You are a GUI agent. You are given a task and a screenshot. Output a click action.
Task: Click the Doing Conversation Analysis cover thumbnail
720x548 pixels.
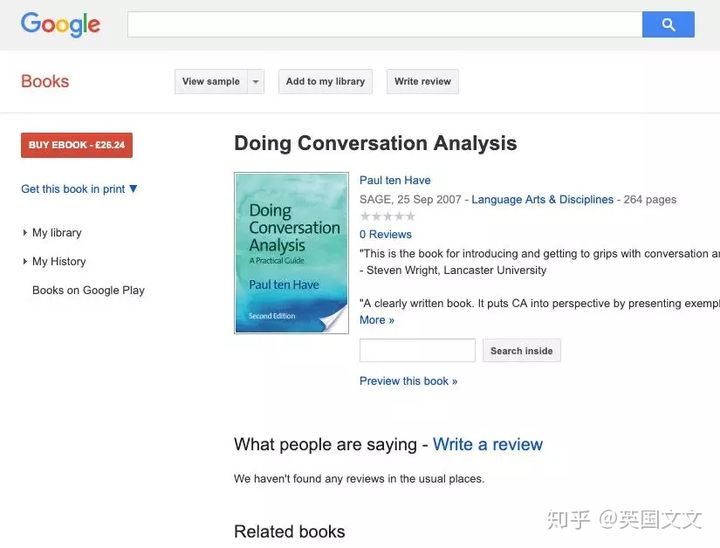tap(292, 253)
